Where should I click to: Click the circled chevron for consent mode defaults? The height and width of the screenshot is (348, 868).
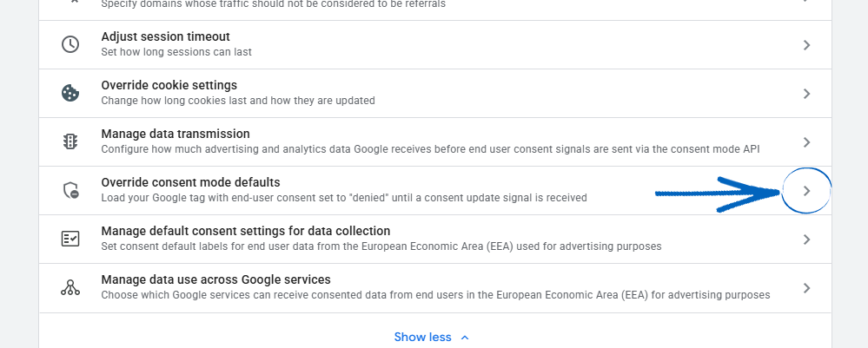click(x=806, y=191)
